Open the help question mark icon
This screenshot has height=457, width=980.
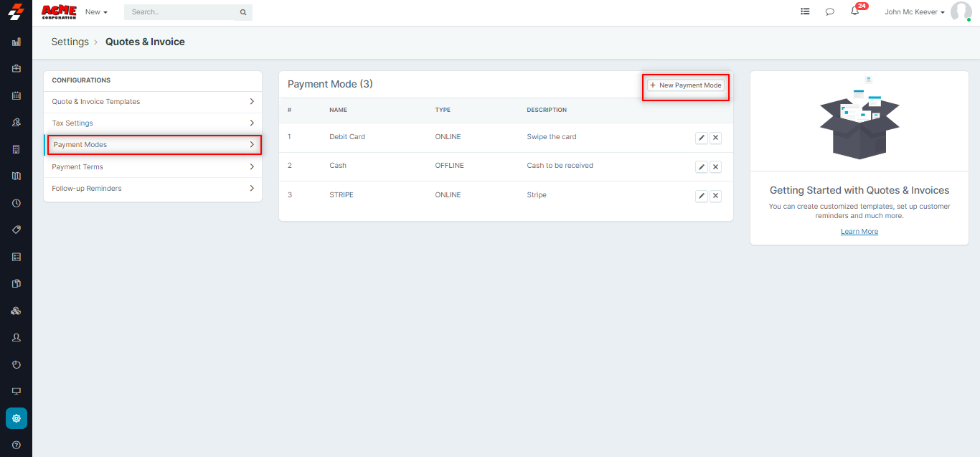(x=17, y=445)
